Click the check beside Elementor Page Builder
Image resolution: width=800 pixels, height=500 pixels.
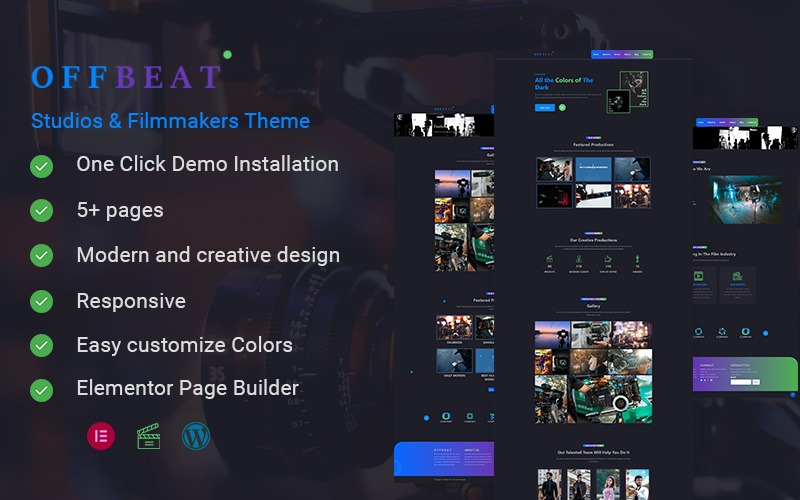tap(41, 388)
